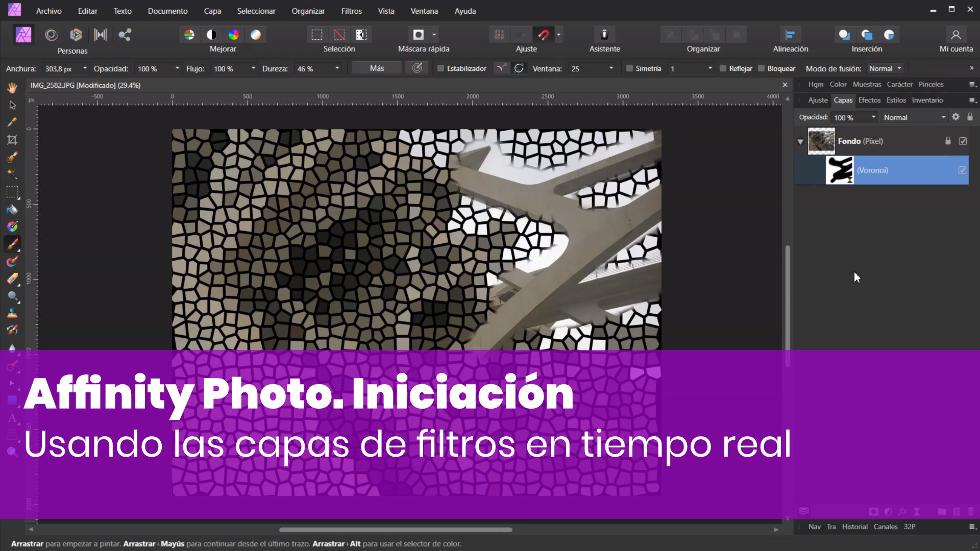Select the Selection Brush tool
980x551 pixels.
coord(12,157)
